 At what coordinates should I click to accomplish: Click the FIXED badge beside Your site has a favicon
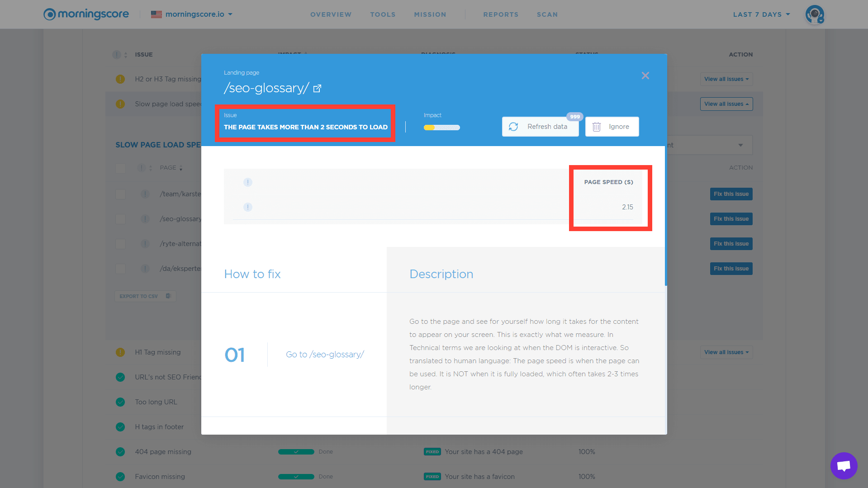pyautogui.click(x=432, y=477)
